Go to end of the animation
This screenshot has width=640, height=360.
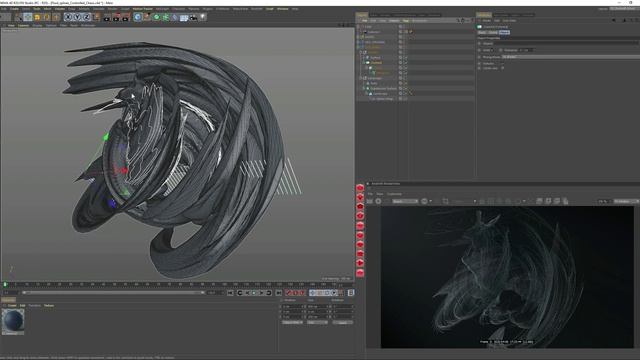coord(279,293)
